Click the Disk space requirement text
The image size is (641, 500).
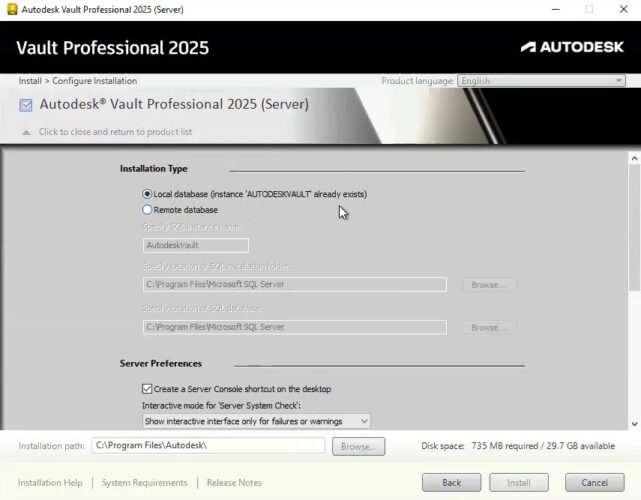point(518,446)
